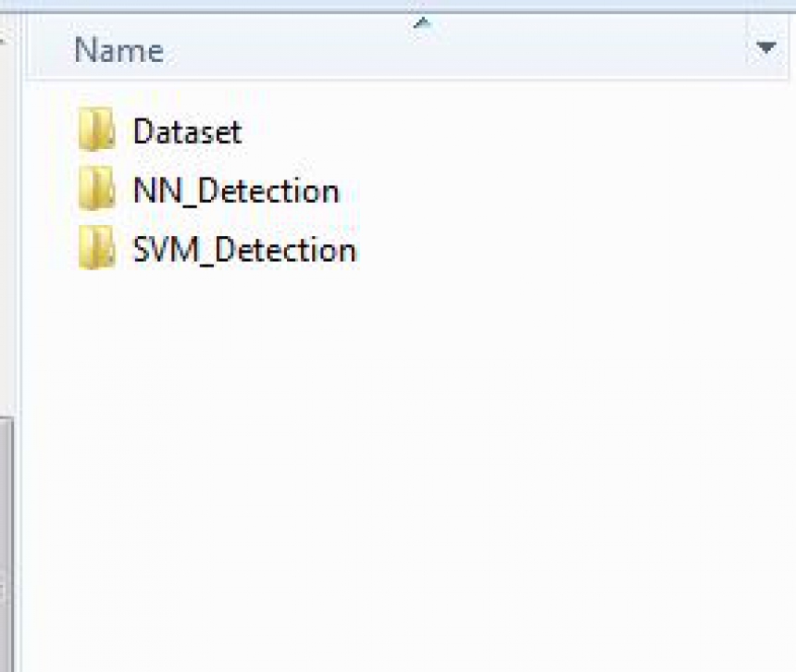
Task: Sort files by Name column header
Action: tap(386, 46)
